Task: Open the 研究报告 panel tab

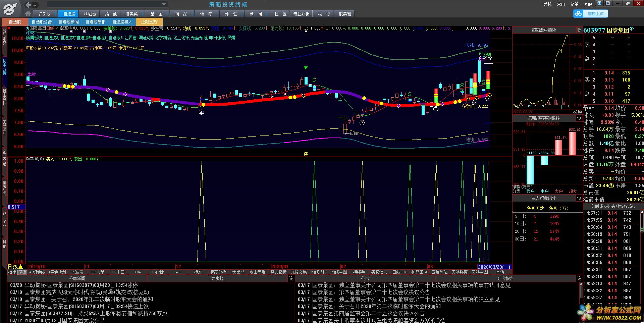Action: coord(505,278)
